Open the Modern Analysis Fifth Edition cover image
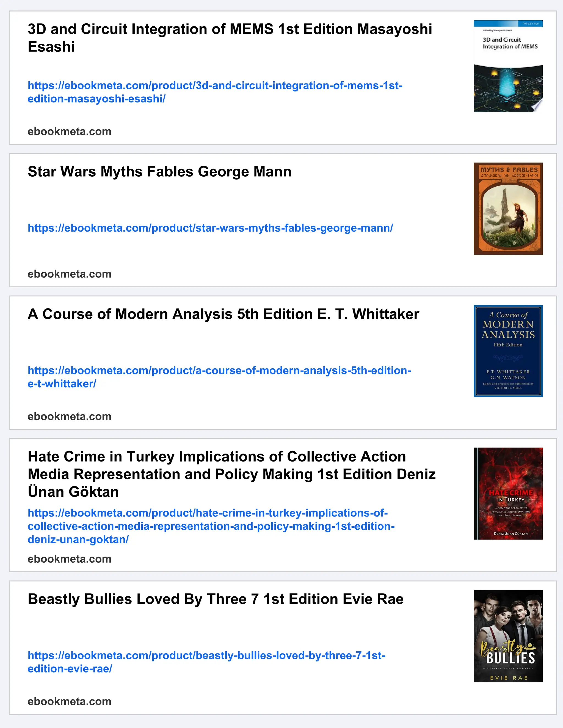Screen dimensions: 563x728 pos(508,351)
